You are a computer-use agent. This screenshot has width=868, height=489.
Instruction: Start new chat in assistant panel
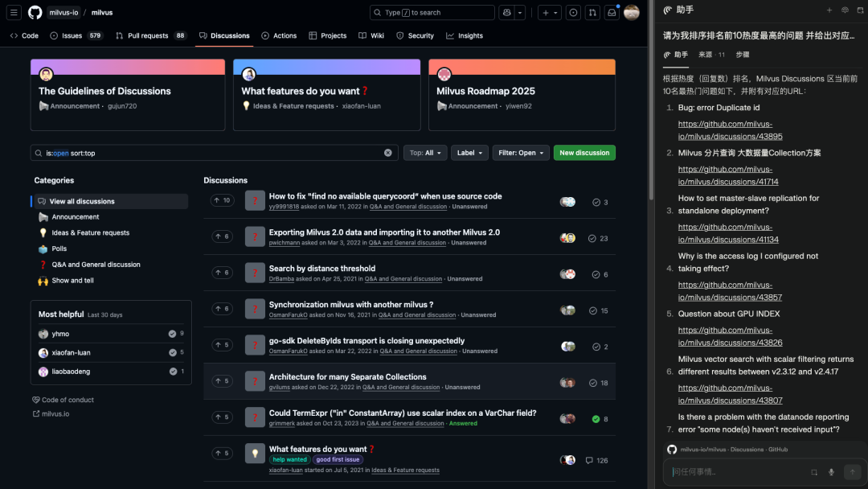(x=829, y=10)
